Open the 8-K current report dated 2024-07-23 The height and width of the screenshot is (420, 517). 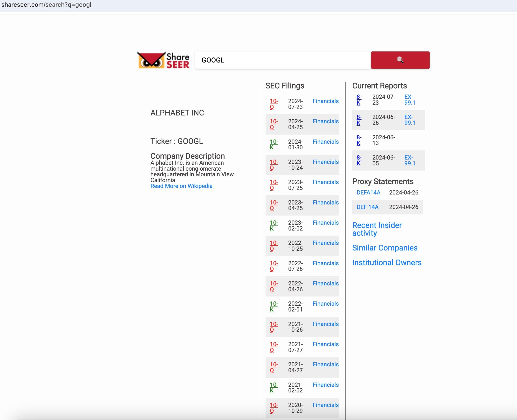(x=358, y=100)
